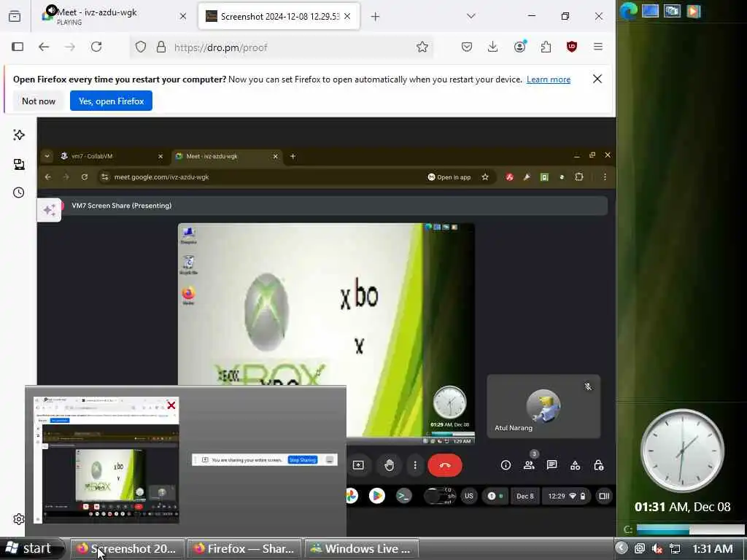Expand hidden system tray icons arrow

point(622,548)
